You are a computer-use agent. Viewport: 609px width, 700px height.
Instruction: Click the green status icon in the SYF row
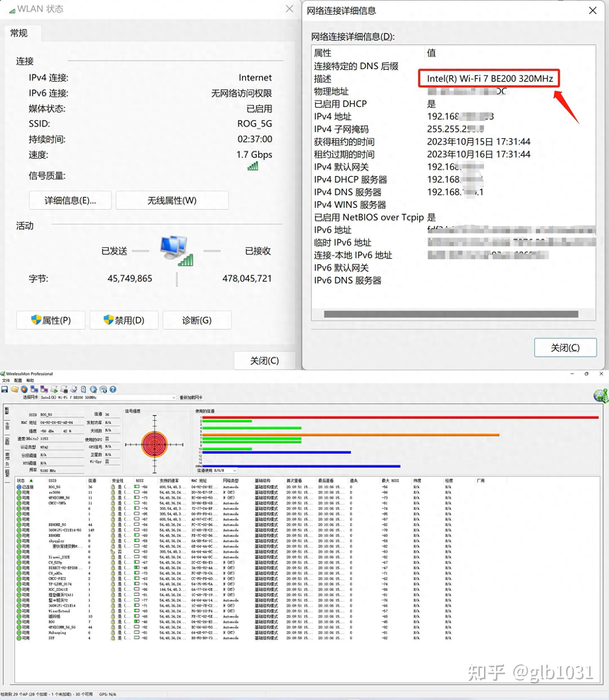tap(19, 638)
